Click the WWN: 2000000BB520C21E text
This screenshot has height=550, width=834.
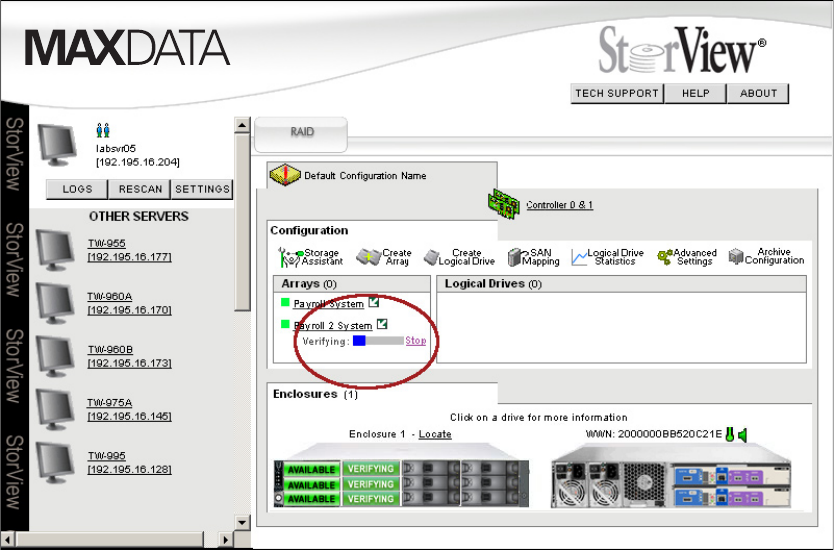[x=654, y=434]
